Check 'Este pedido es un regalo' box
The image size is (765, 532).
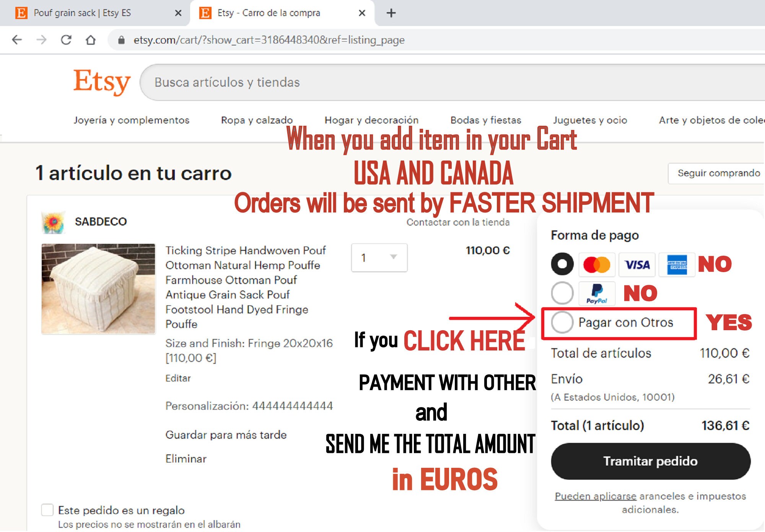[47, 510]
